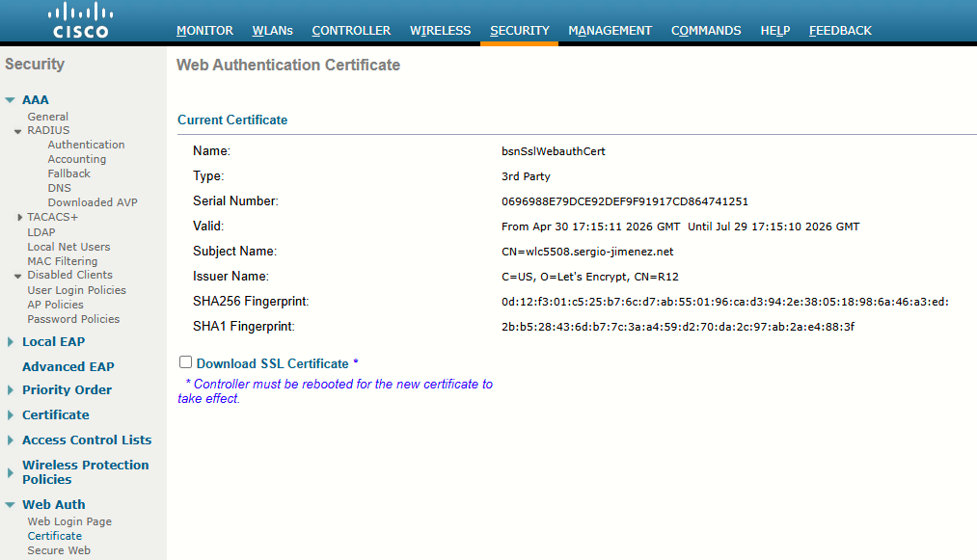The height and width of the screenshot is (560, 977).
Task: Click the '3rd Party' type value
Action: 526,176
